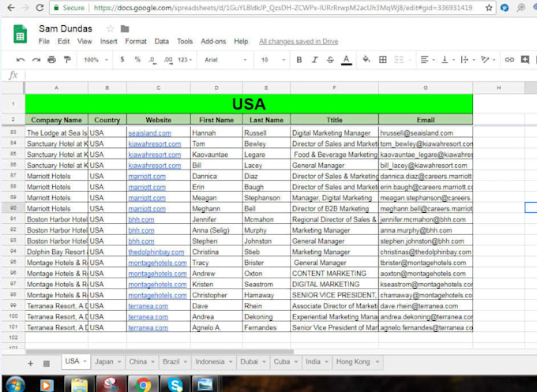Screen dimensions: 537x392
Task: Open the Insert menu
Action: (x=108, y=41)
